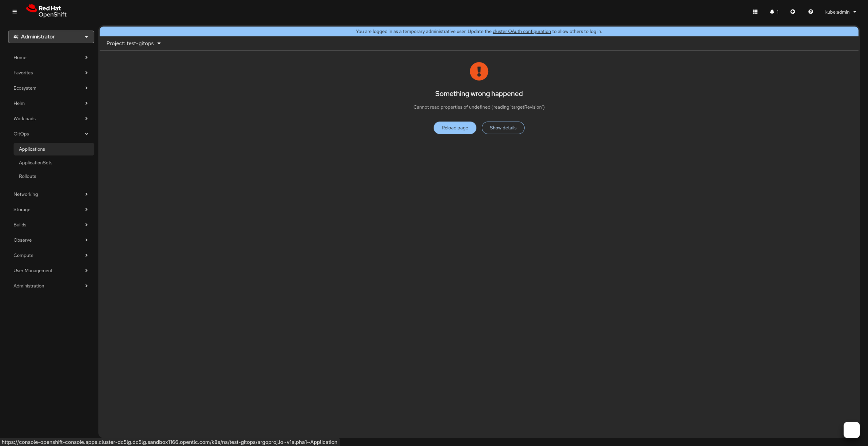Screen dimensions: 868x446
Task: Open the kube:admin user menu
Action: coord(840,12)
